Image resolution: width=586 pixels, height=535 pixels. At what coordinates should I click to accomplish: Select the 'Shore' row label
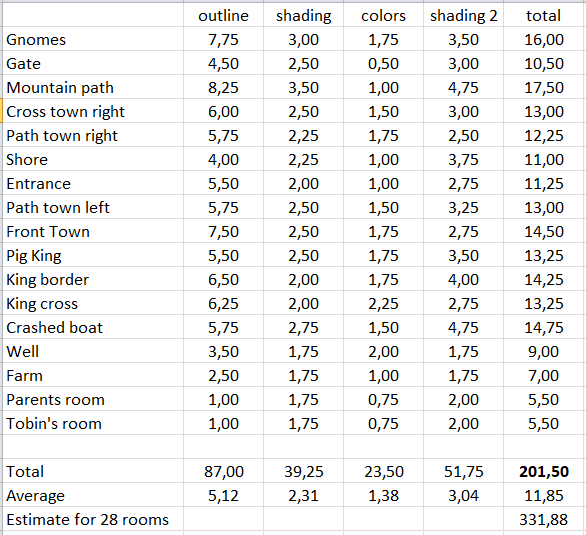pos(93,159)
